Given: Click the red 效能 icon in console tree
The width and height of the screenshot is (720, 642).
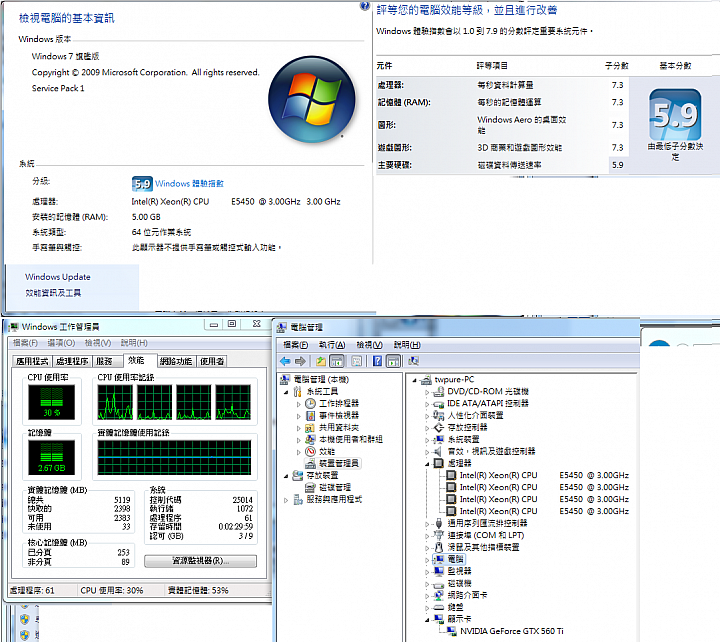Looking at the screenshot, I should click(311, 451).
